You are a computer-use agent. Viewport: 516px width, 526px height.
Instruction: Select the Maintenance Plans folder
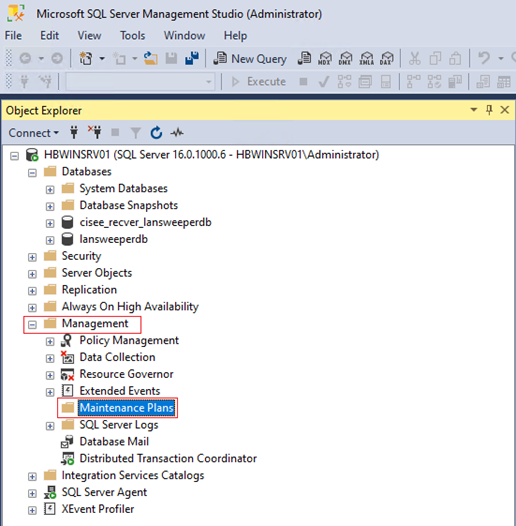tap(126, 408)
